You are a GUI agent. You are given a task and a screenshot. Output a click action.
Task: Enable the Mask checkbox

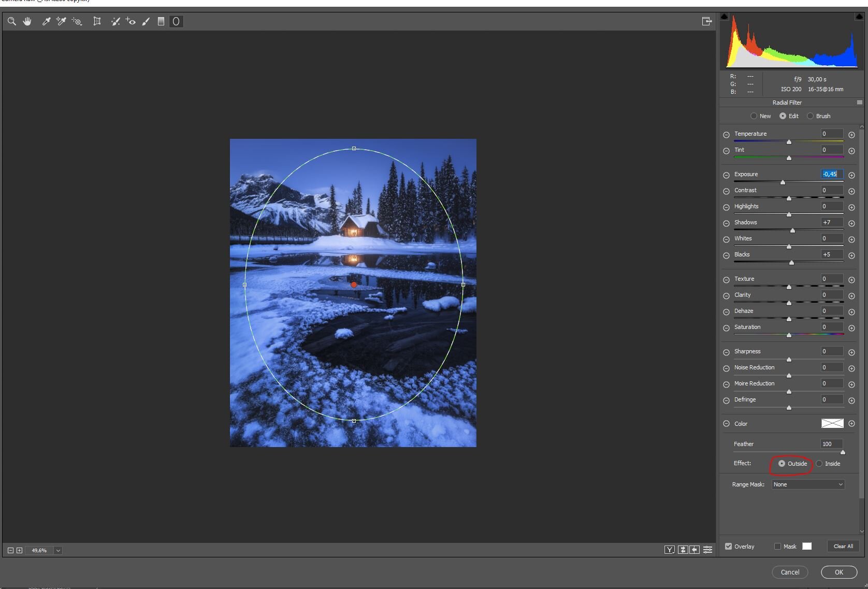(x=777, y=546)
